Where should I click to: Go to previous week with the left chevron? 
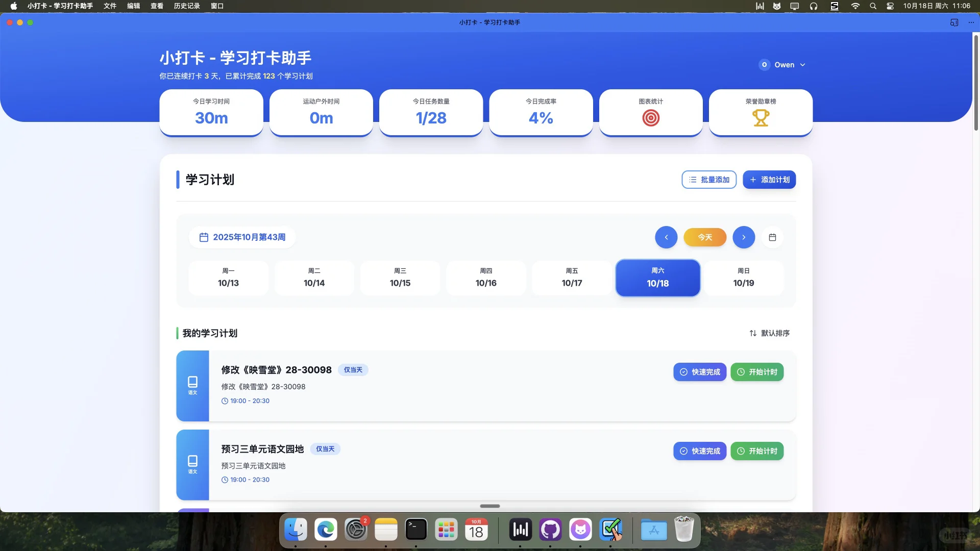(x=666, y=237)
